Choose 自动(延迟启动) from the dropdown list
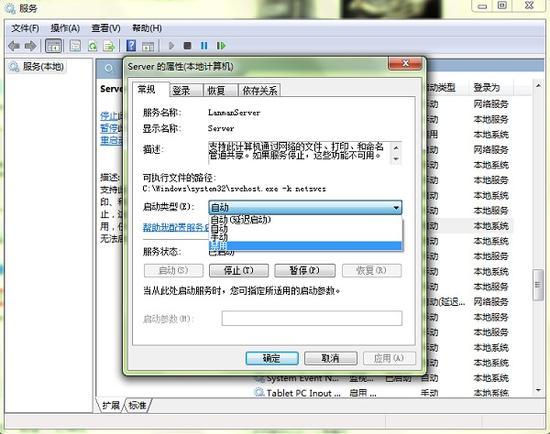 point(305,220)
